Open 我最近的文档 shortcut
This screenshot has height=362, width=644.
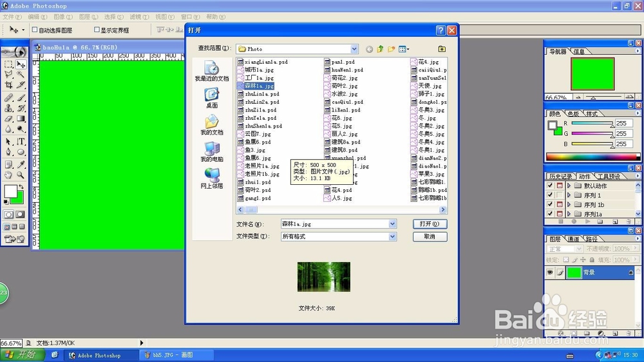tap(212, 71)
